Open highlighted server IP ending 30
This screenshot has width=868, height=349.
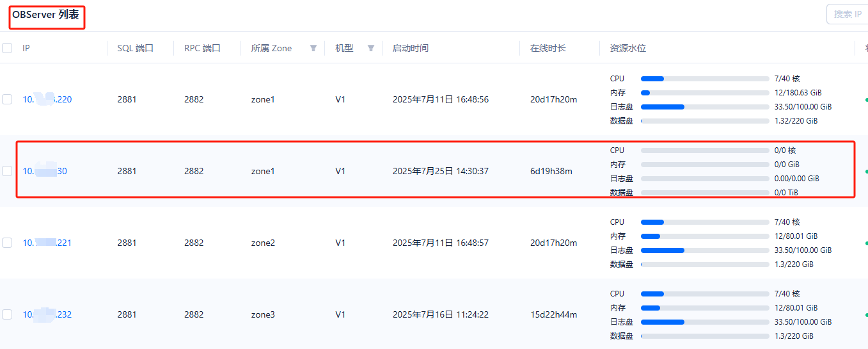(x=45, y=171)
